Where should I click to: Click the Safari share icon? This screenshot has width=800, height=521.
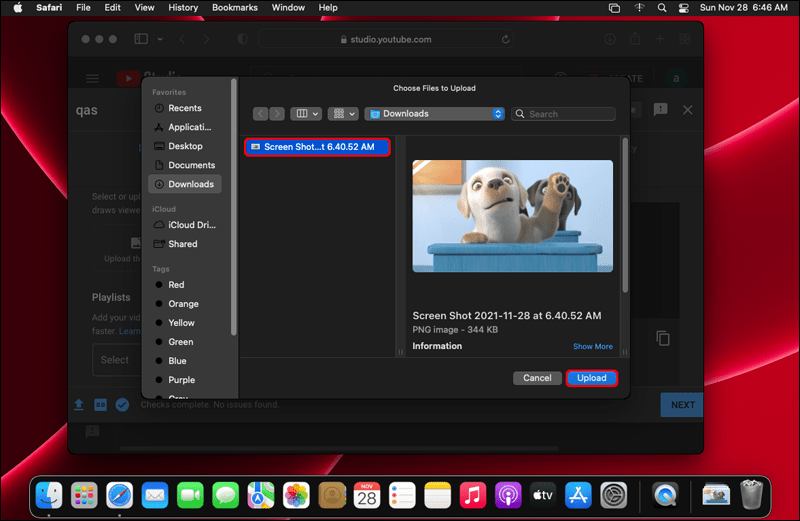(635, 39)
